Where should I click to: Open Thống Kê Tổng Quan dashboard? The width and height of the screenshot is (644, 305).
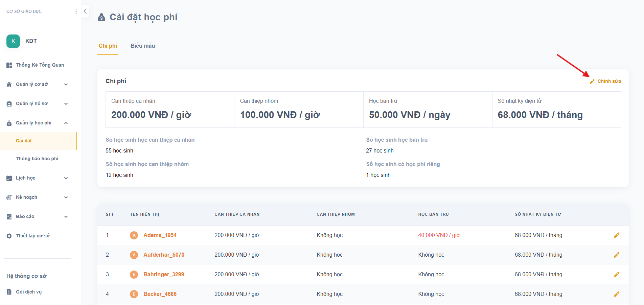(40, 65)
